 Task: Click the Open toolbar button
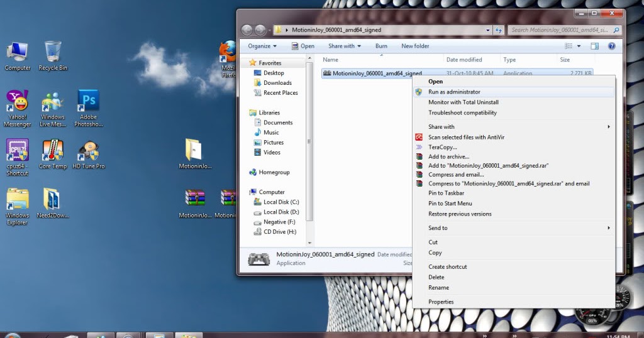(x=303, y=46)
